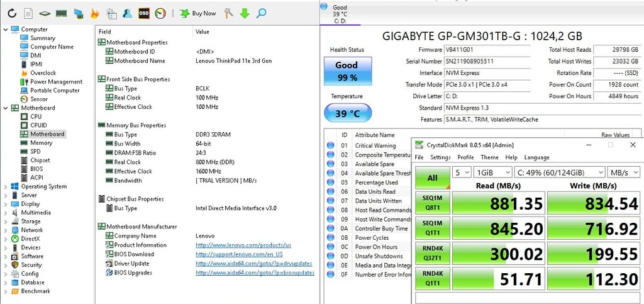This screenshot has width=644, height=304.
Task: Open the MB/s unit dropdown
Action: coord(623,172)
